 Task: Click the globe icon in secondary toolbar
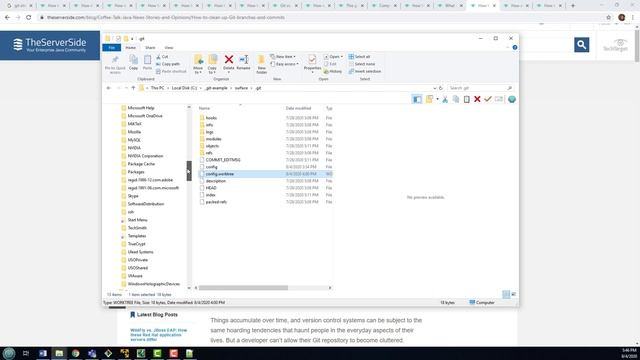(511, 99)
